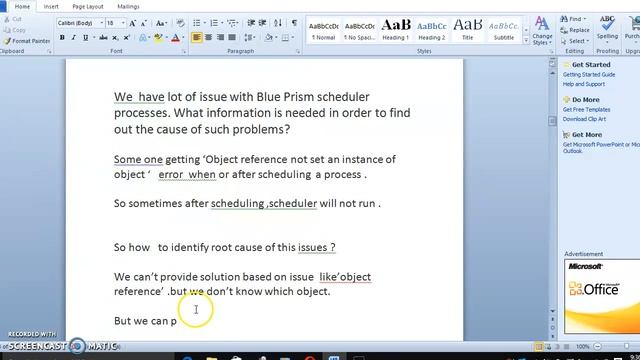Toggle underline formatting
The width and height of the screenshot is (640, 360).
pos(85,38)
